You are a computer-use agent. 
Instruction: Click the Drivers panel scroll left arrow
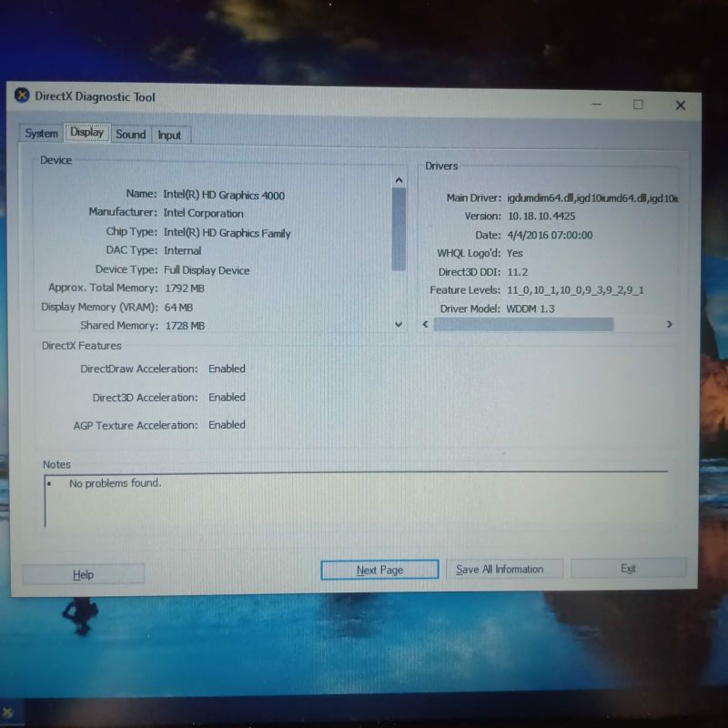[x=425, y=324]
